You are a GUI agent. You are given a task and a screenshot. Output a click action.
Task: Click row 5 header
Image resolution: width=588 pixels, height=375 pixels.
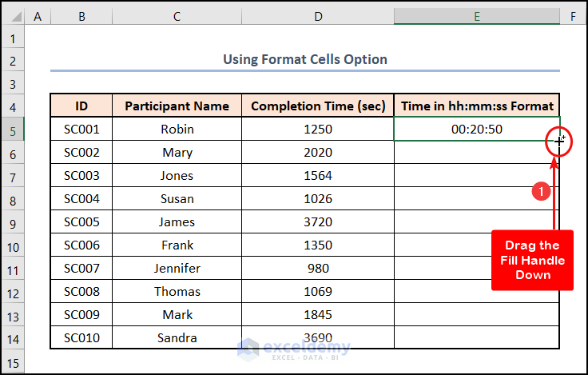coord(14,129)
